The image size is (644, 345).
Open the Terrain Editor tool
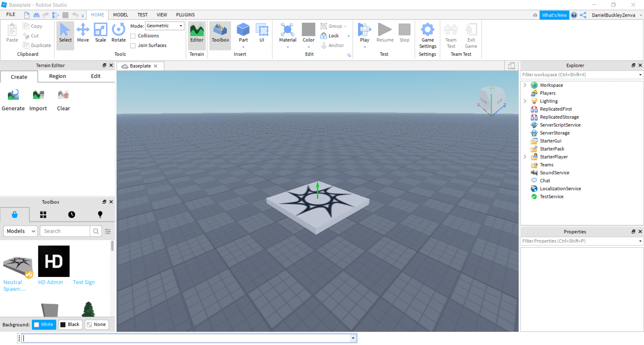(197, 35)
